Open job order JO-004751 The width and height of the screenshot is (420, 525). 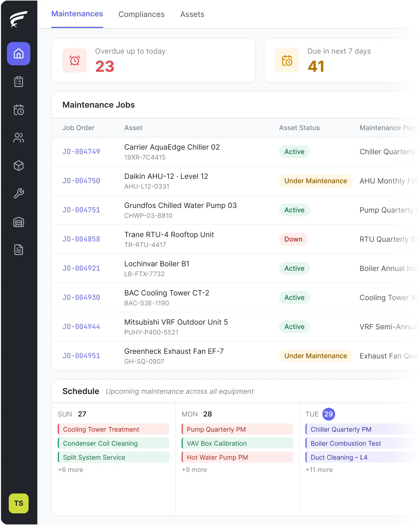click(x=81, y=210)
